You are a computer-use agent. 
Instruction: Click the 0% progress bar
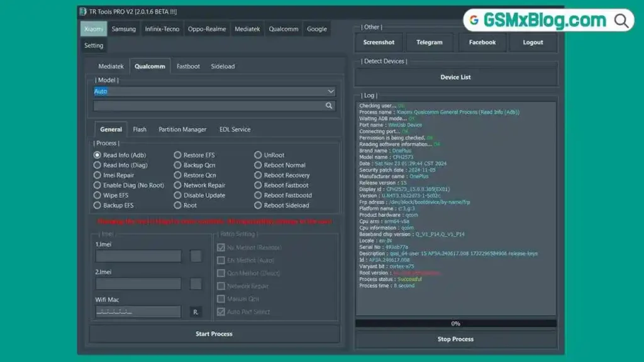456,324
